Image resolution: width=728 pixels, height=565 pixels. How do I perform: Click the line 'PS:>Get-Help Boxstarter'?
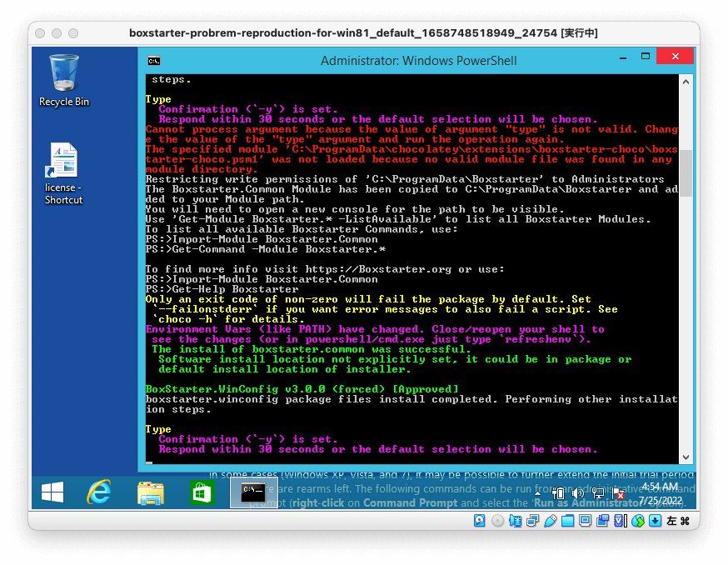(222, 289)
